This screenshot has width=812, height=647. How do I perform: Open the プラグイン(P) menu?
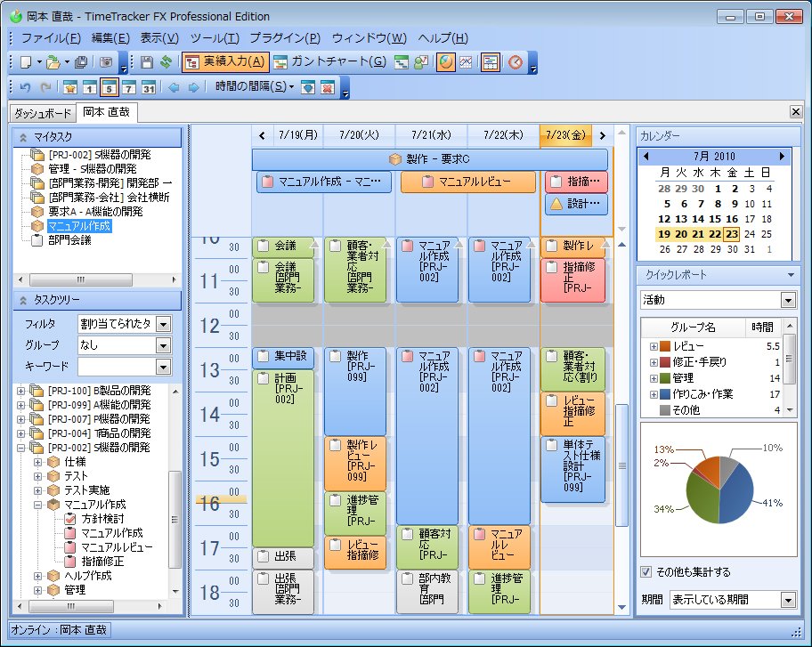[x=285, y=38]
